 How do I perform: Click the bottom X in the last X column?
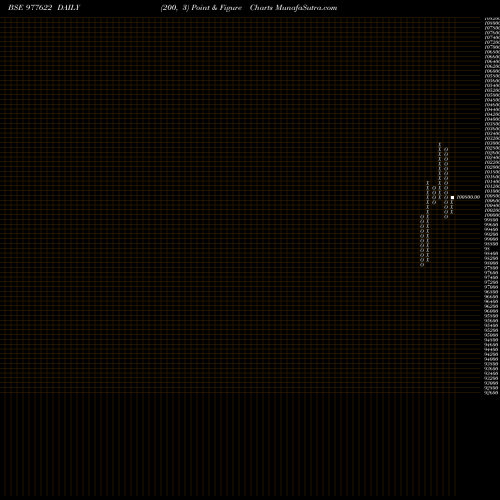pos(452,212)
